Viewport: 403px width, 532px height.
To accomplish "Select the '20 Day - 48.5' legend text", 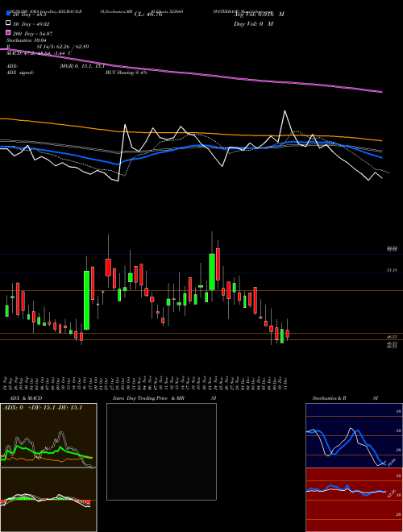I will 29,15.
